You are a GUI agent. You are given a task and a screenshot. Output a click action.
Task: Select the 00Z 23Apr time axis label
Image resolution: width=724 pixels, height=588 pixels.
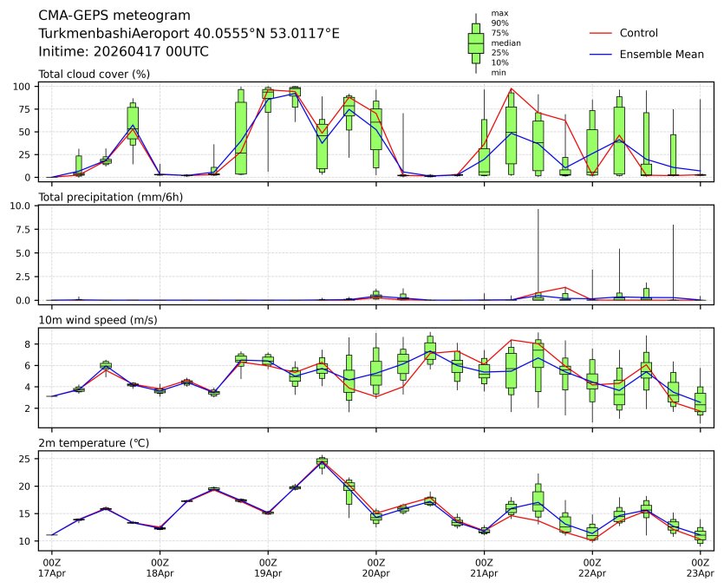pyautogui.click(x=700, y=568)
